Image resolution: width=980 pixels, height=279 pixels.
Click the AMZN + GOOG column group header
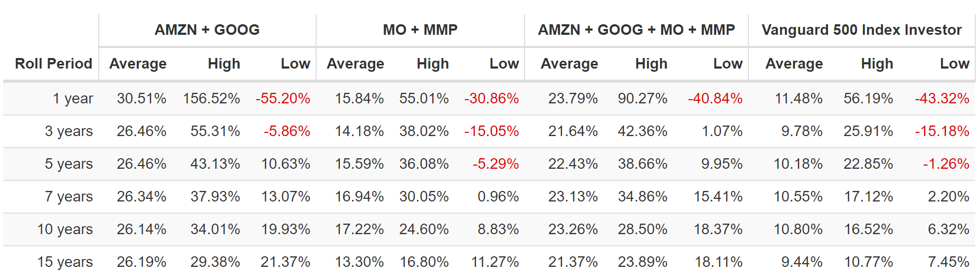coord(207,30)
